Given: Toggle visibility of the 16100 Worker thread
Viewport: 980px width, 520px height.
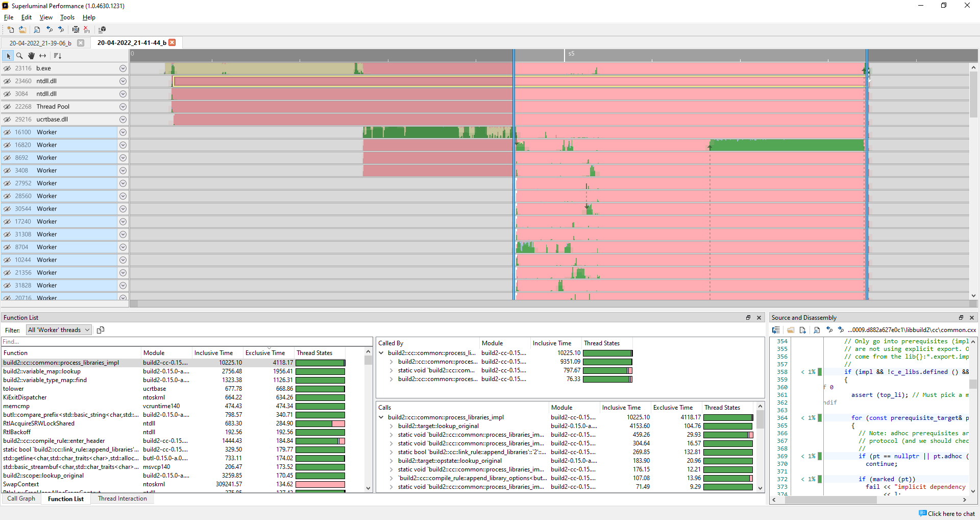Looking at the screenshot, I should tap(7, 132).
